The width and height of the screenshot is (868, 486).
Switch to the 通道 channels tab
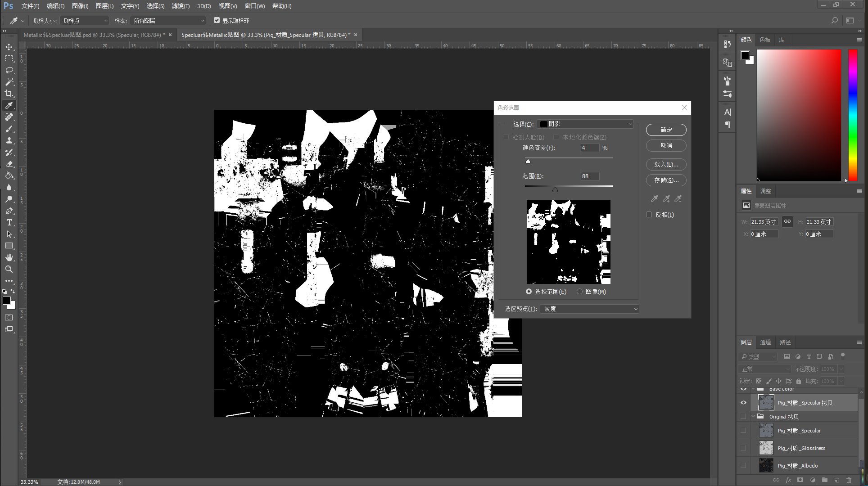765,342
